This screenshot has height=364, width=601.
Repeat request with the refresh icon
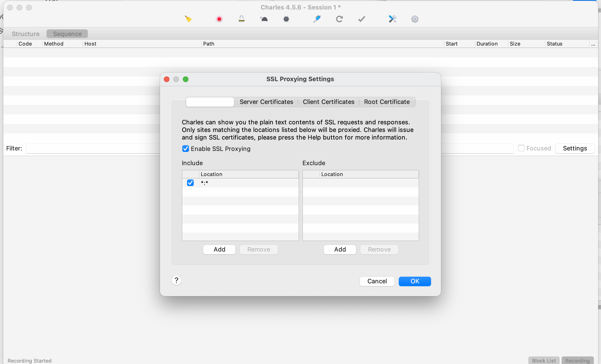tap(339, 19)
